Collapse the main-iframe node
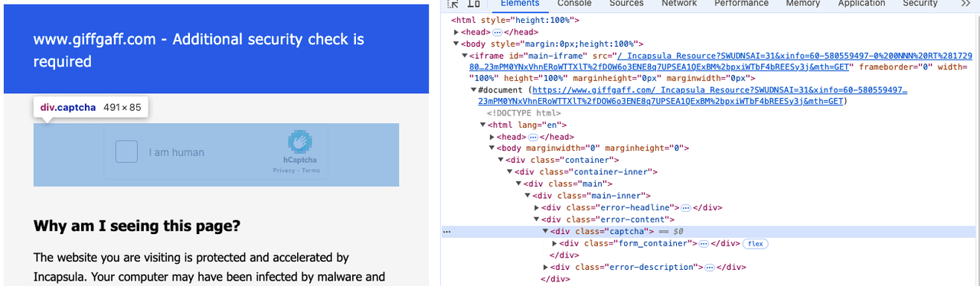The width and height of the screenshot is (980, 286). [x=465, y=56]
